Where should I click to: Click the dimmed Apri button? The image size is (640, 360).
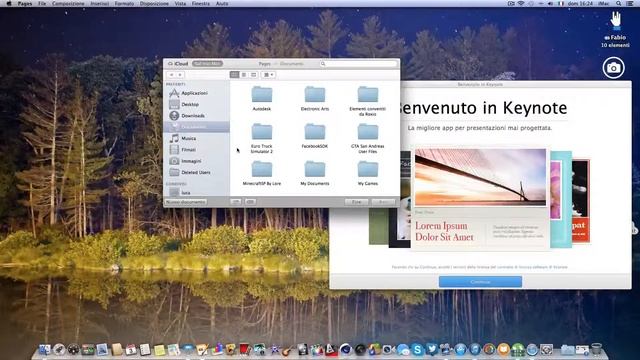(x=384, y=202)
